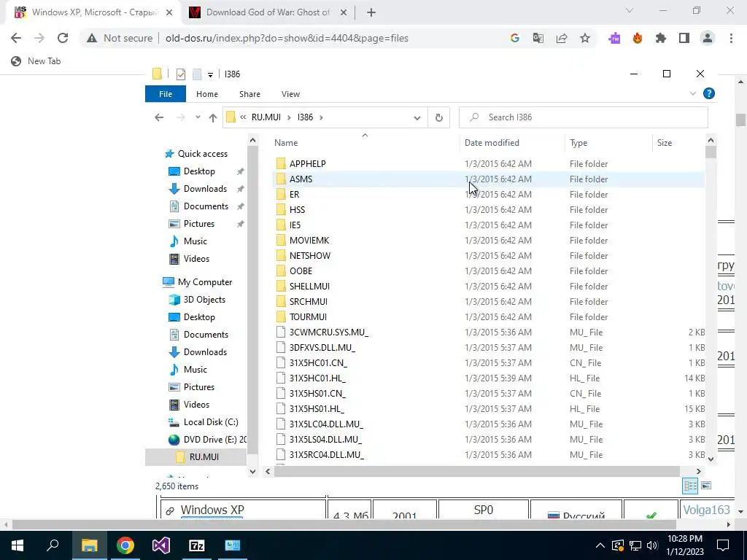This screenshot has width=747, height=560.
Task: Go up one folder level in Explorer
Action: tap(212, 117)
